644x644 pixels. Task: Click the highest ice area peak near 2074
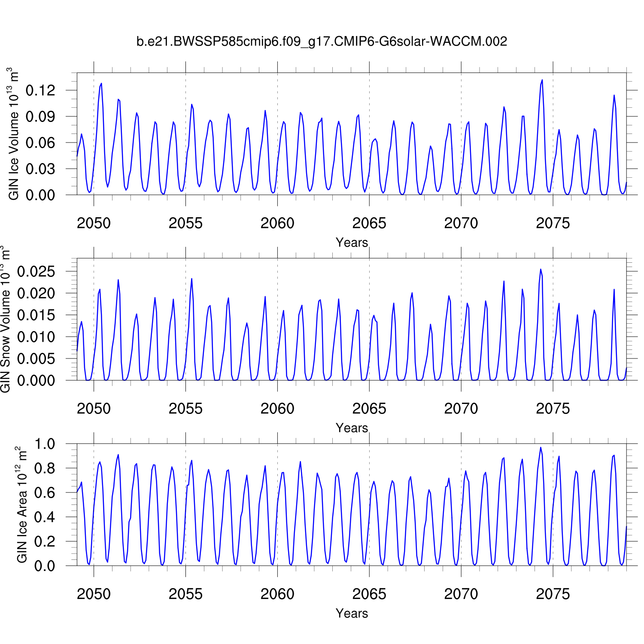[x=541, y=448]
